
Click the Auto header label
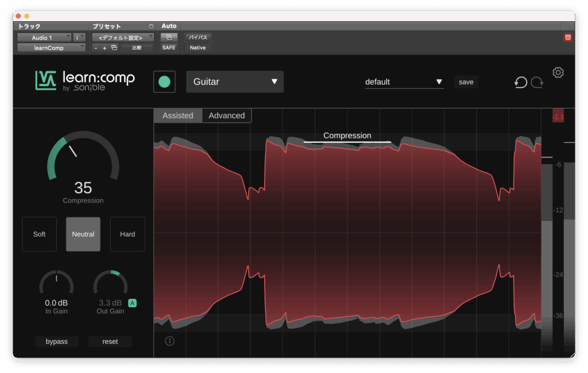click(x=169, y=26)
